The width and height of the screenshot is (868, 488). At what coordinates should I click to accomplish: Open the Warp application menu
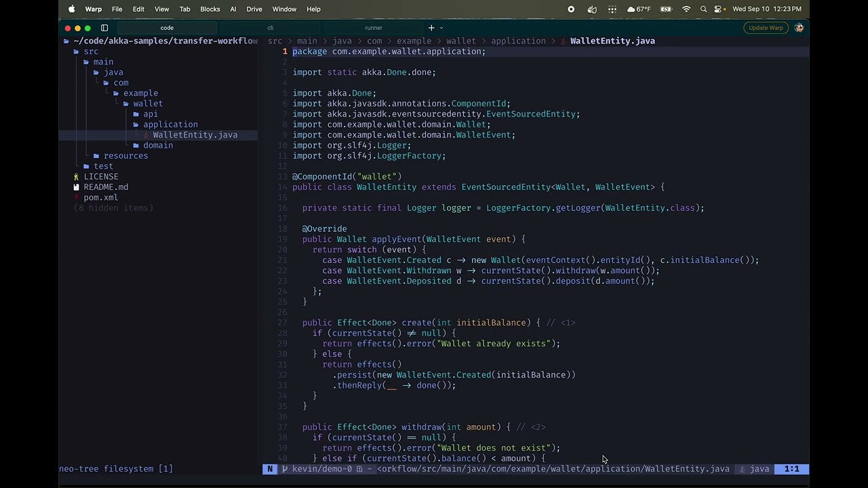[x=94, y=9]
